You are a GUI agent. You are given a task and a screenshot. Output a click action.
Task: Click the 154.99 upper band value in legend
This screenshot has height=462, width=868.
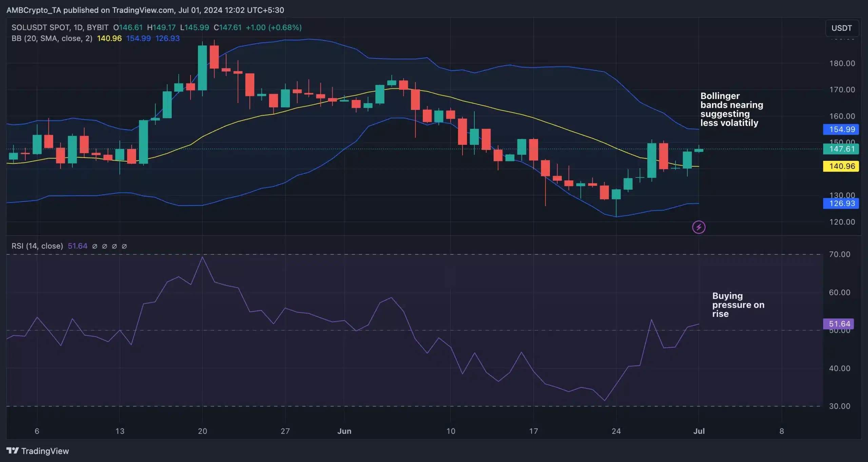138,38
